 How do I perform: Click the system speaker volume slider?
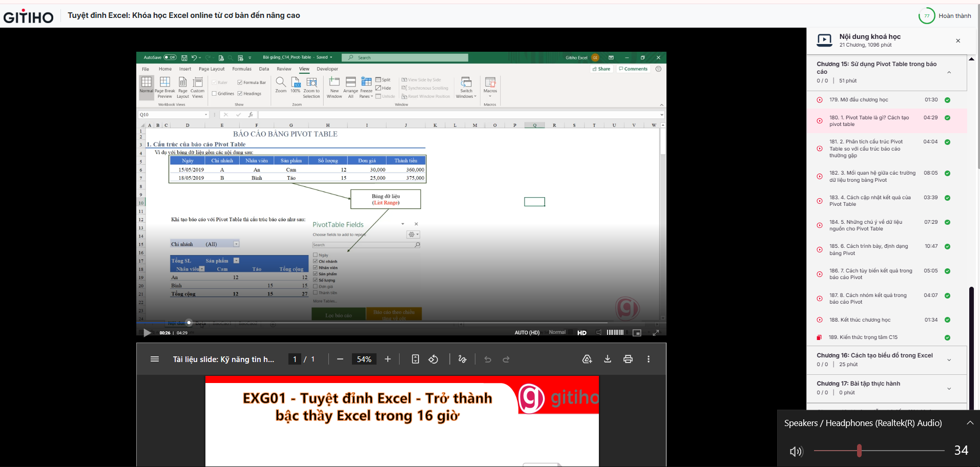coord(859,451)
